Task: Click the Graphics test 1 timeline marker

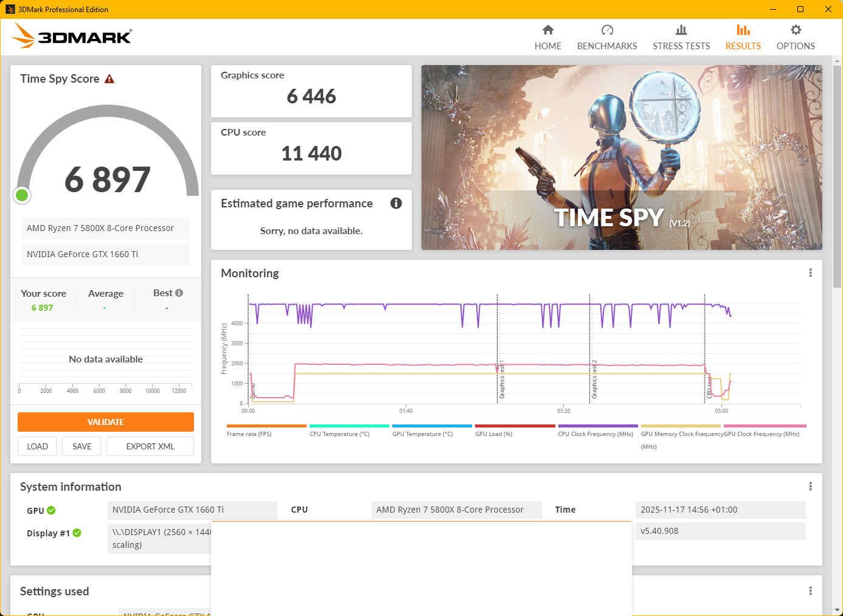Action: point(501,379)
